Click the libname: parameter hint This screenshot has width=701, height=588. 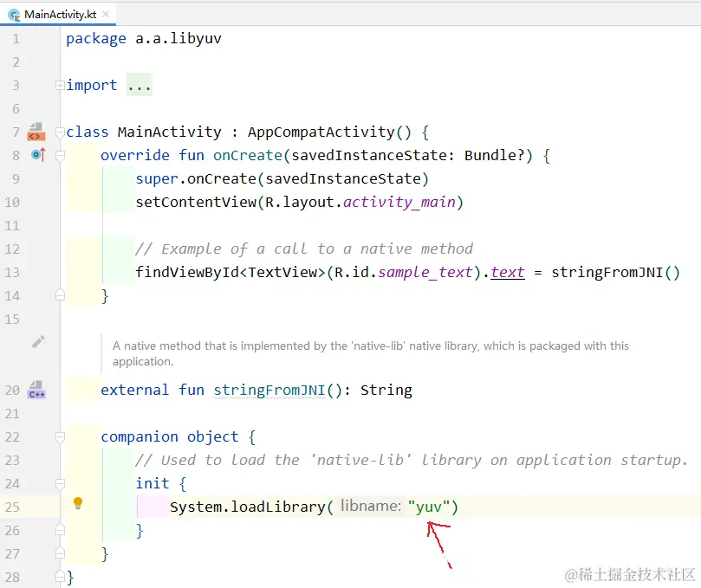point(371,506)
